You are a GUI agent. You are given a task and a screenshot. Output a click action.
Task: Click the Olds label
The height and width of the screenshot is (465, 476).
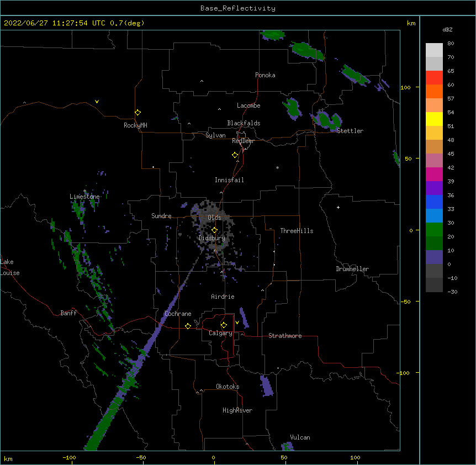(x=214, y=218)
